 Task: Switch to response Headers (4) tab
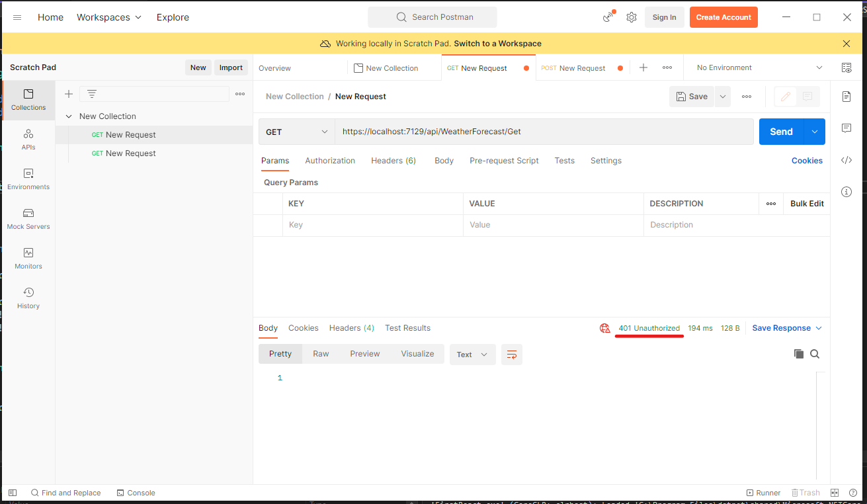tap(352, 328)
